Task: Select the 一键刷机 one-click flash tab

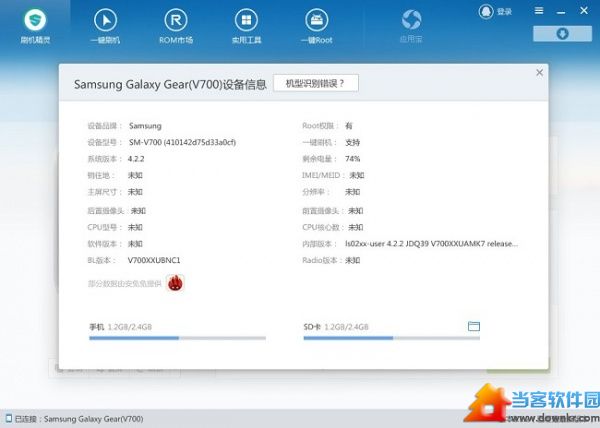Action: (x=105, y=26)
